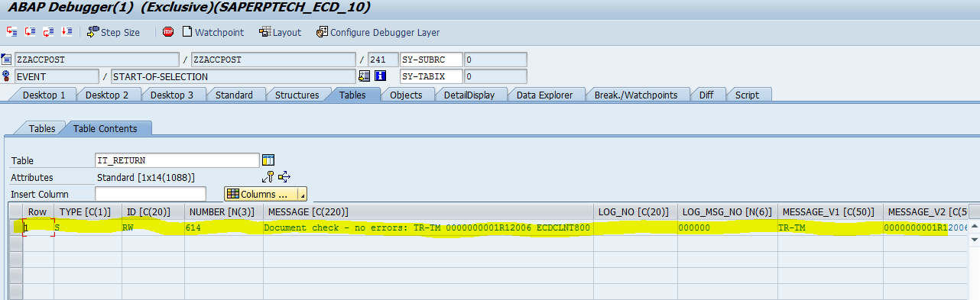The image size is (980, 300).
Task: Open the Standard tab
Action: (234, 95)
